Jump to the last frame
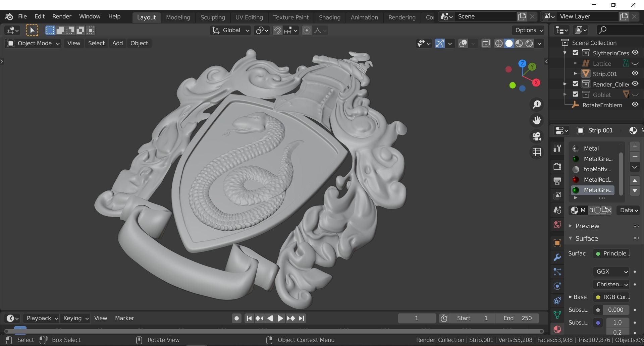Viewport: 644px width, 346px height. click(x=302, y=319)
